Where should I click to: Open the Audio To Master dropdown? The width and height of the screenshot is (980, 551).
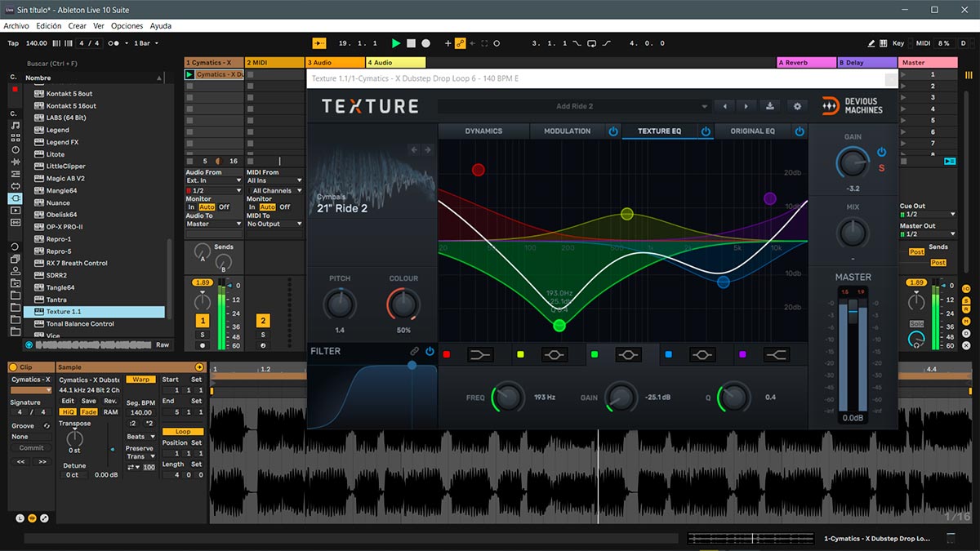pos(214,224)
